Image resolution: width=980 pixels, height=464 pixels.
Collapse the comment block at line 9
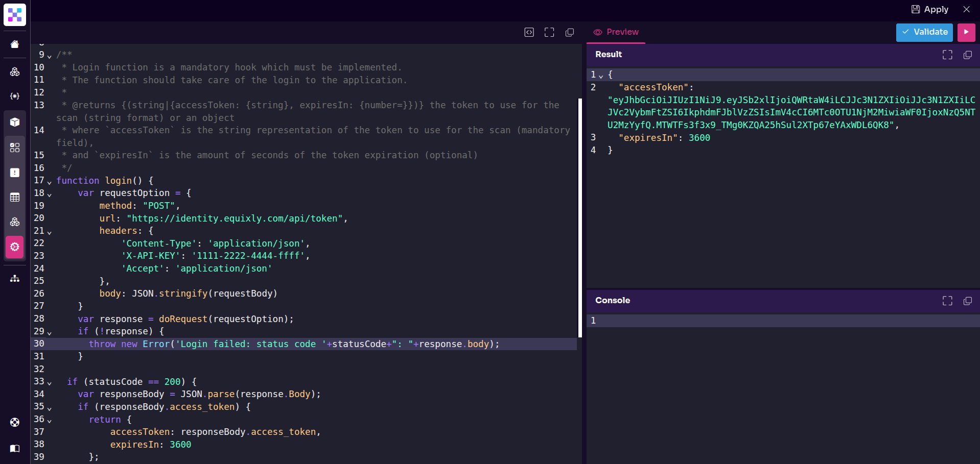(x=50, y=56)
